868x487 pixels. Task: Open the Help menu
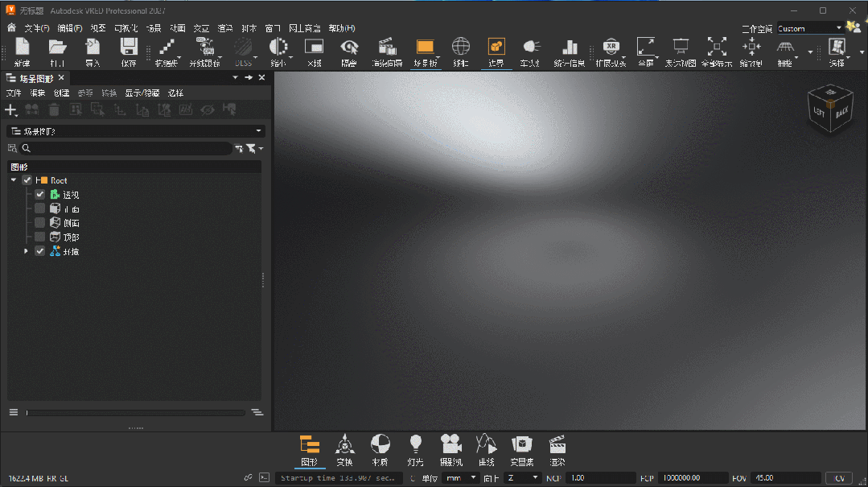[342, 28]
